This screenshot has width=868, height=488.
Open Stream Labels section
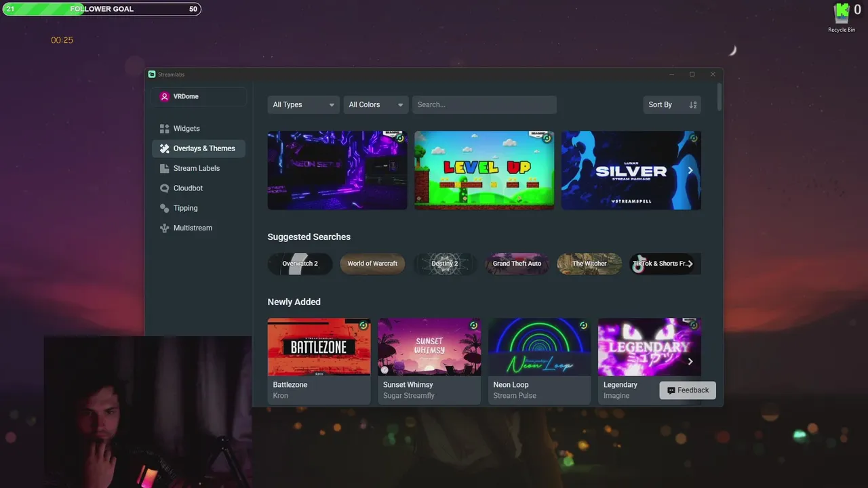(198, 168)
